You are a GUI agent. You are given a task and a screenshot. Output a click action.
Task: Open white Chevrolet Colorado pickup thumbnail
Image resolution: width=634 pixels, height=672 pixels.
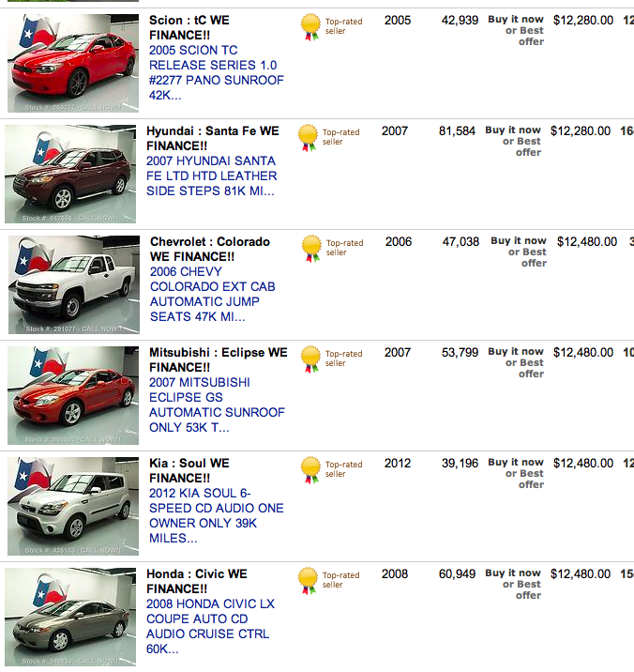click(x=74, y=284)
